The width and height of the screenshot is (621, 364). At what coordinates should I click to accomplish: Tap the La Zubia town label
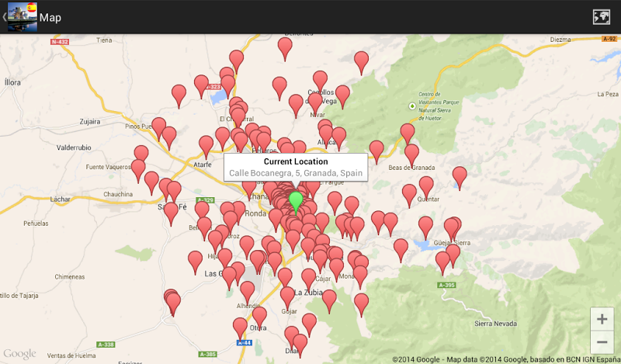(x=308, y=293)
